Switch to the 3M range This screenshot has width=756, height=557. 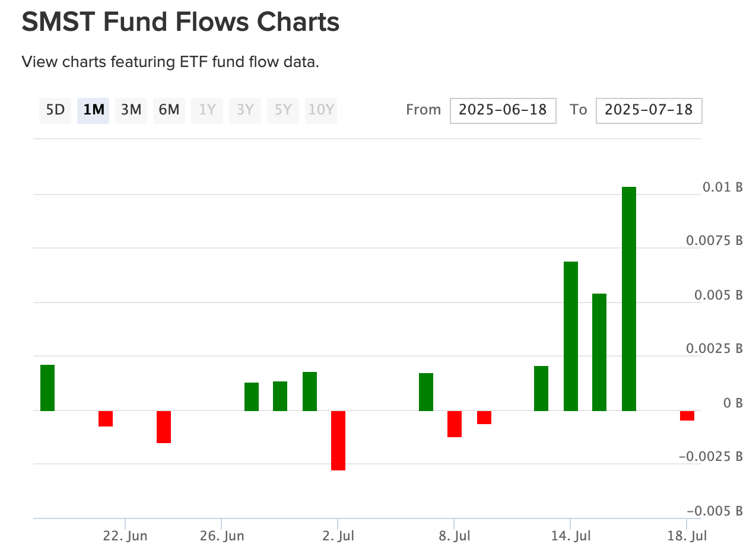tap(131, 110)
